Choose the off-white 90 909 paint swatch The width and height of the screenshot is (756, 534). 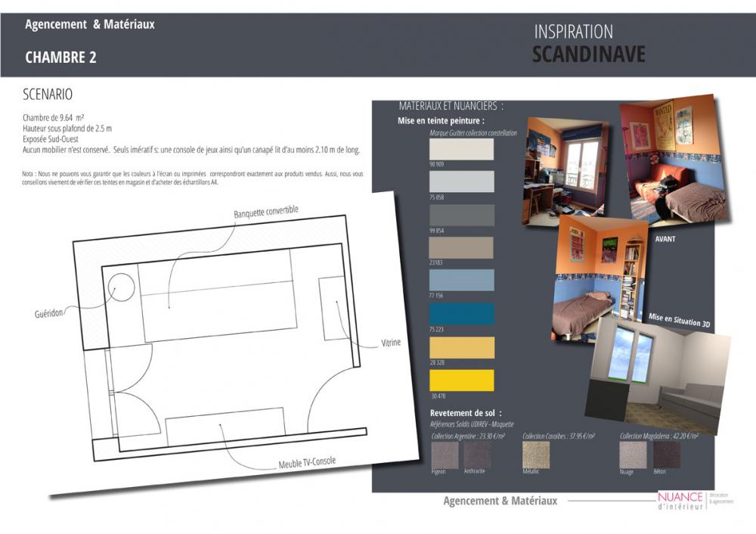[461, 149]
